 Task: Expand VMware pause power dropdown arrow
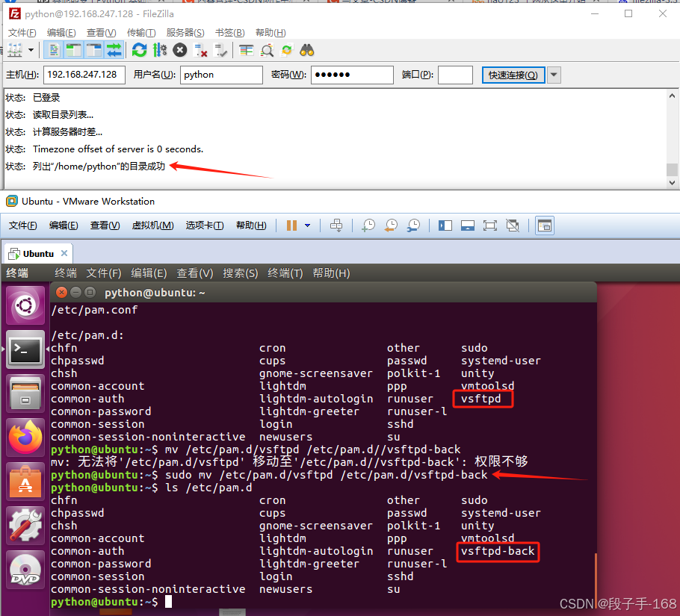coord(307,225)
